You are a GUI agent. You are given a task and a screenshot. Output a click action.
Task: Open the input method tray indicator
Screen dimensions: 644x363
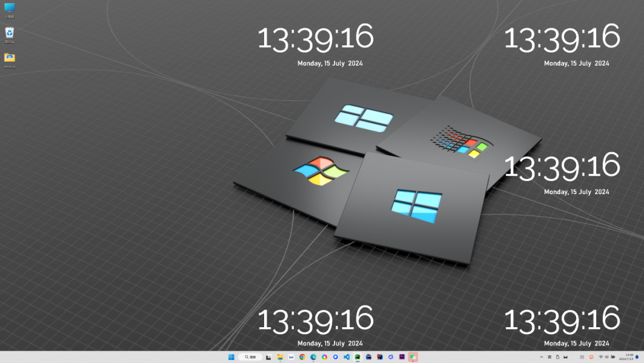tap(582, 357)
